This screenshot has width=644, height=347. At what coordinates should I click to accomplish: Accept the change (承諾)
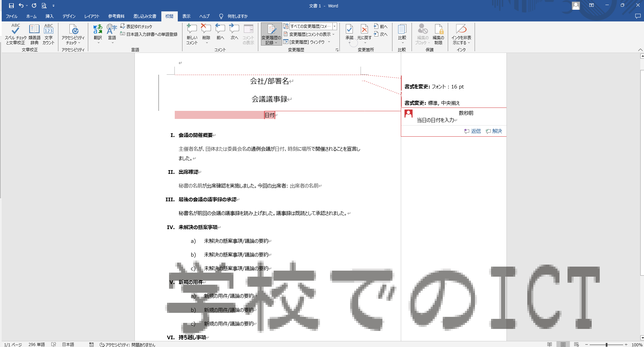[349, 31]
